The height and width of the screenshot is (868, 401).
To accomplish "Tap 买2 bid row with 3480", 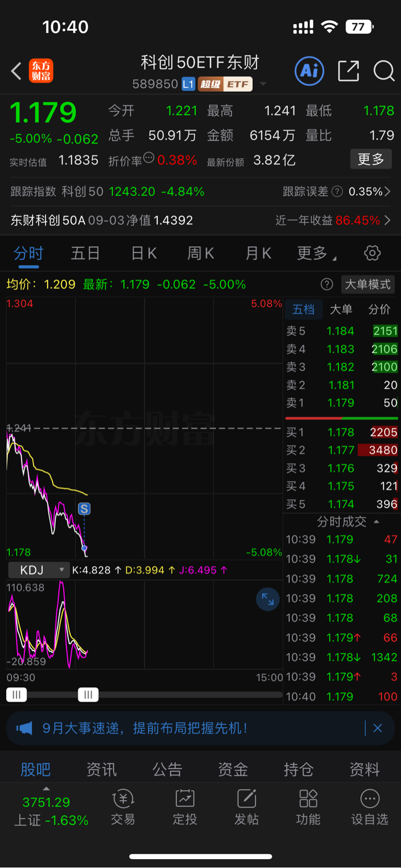I will [x=341, y=450].
